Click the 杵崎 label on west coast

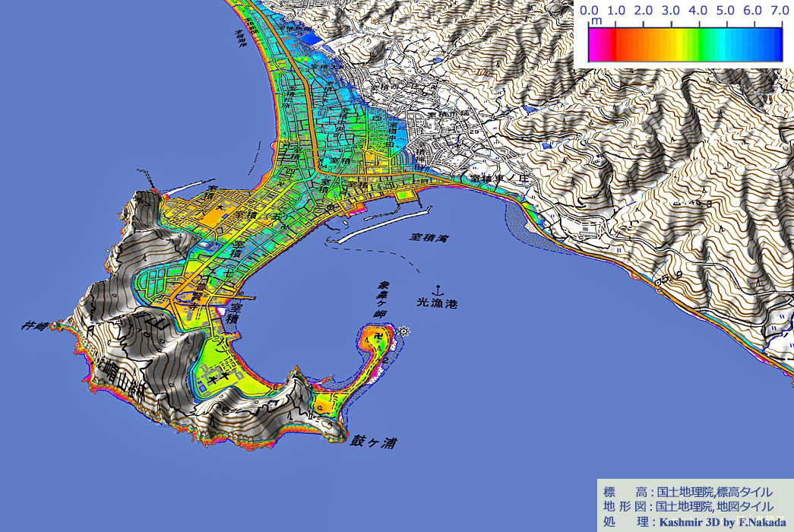(35, 326)
